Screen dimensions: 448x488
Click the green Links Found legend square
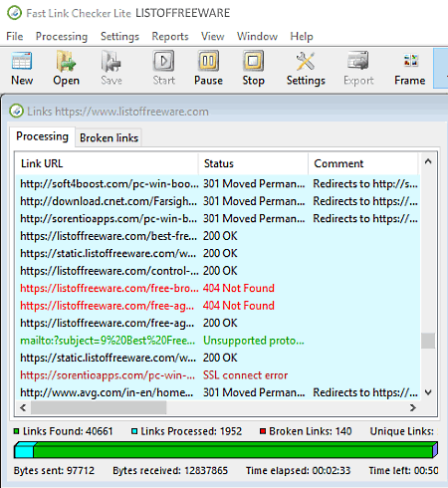pos(16,431)
